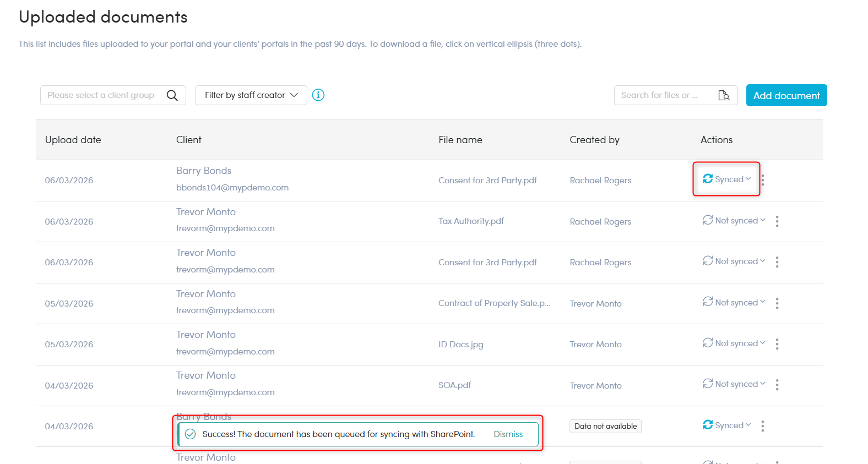Open Not synced dropdown for ID Docs.jpg
Viewport: 868px width, 464px height.
(x=734, y=343)
